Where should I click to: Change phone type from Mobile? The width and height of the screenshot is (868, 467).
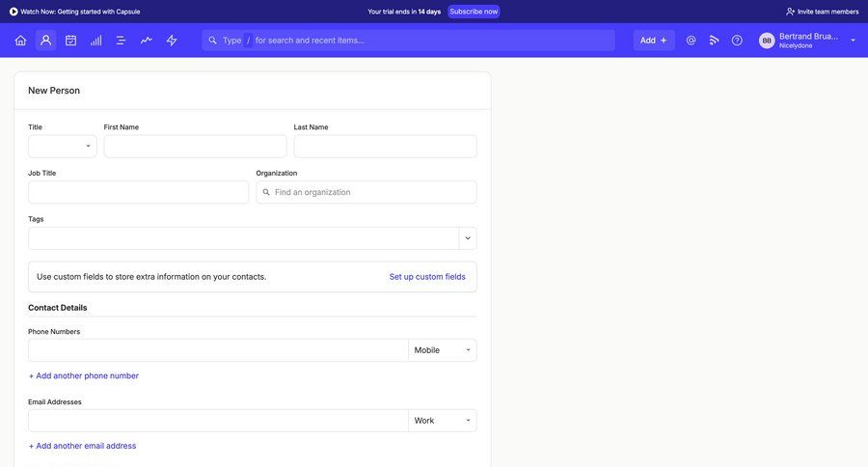443,350
